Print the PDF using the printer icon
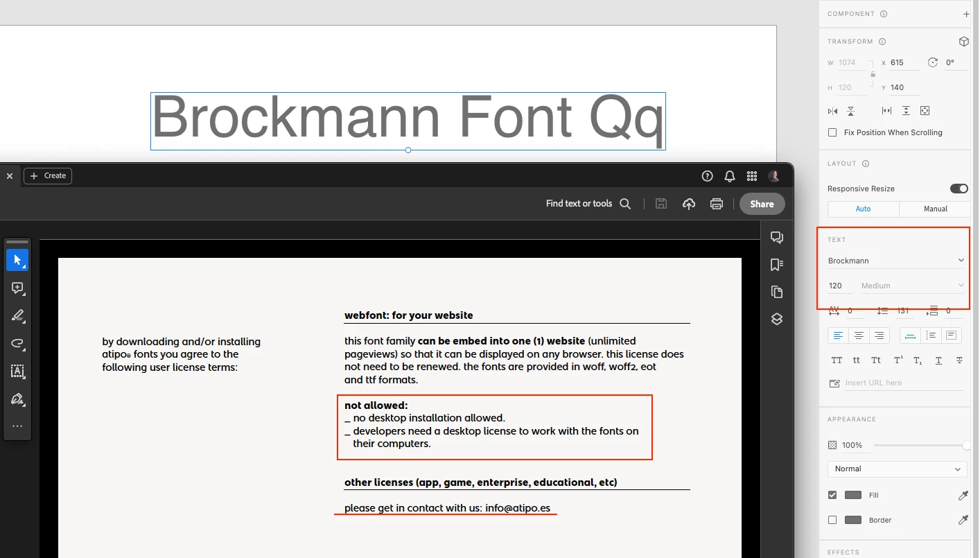 [717, 204]
